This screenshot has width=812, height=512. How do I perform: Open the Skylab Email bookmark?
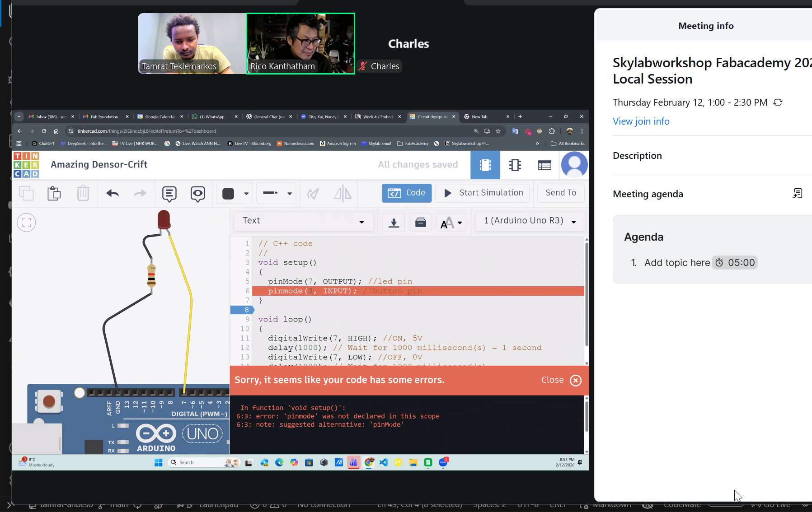376,144
